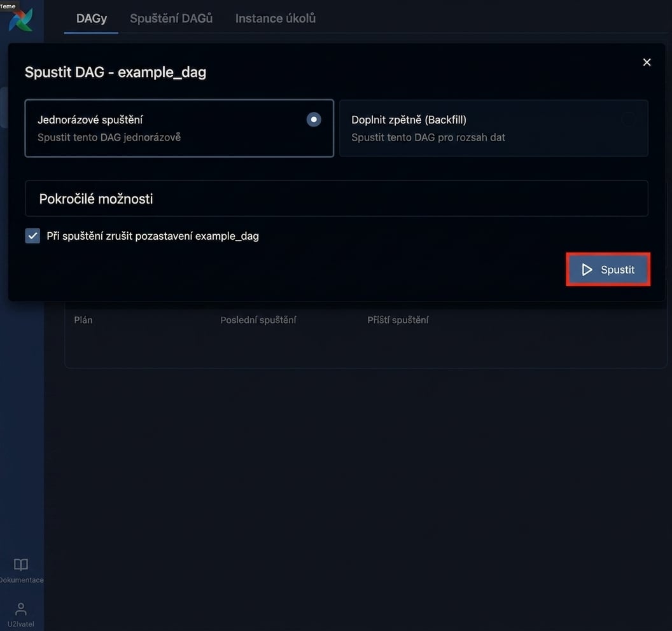Click the Airflow pinwheel logo
This screenshot has height=631, width=672.
click(x=20, y=20)
